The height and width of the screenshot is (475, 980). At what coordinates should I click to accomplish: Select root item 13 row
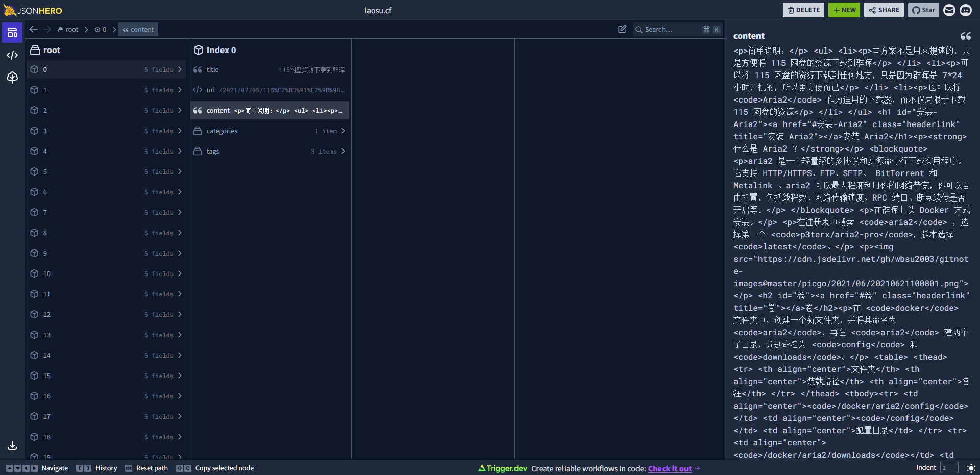(106, 335)
